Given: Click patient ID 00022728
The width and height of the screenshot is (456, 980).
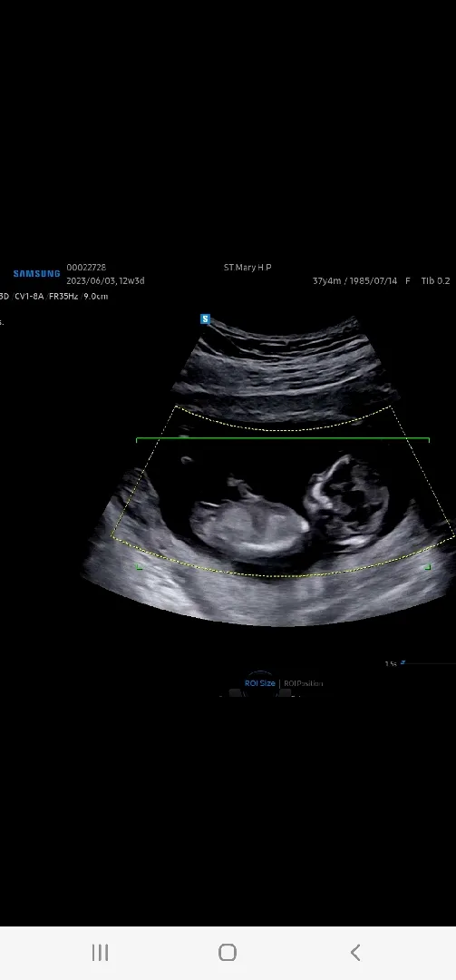Looking at the screenshot, I should (x=86, y=268).
